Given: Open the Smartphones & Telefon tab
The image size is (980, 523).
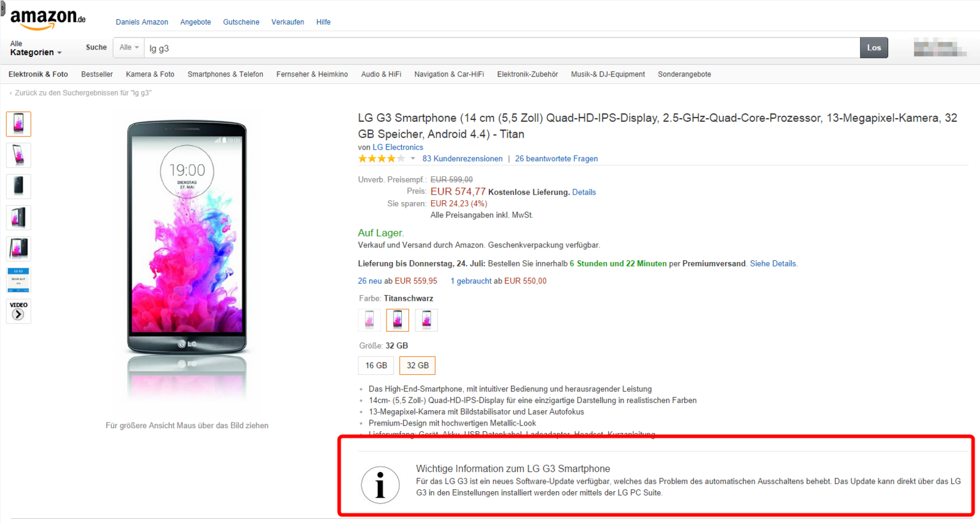Looking at the screenshot, I should coord(225,74).
